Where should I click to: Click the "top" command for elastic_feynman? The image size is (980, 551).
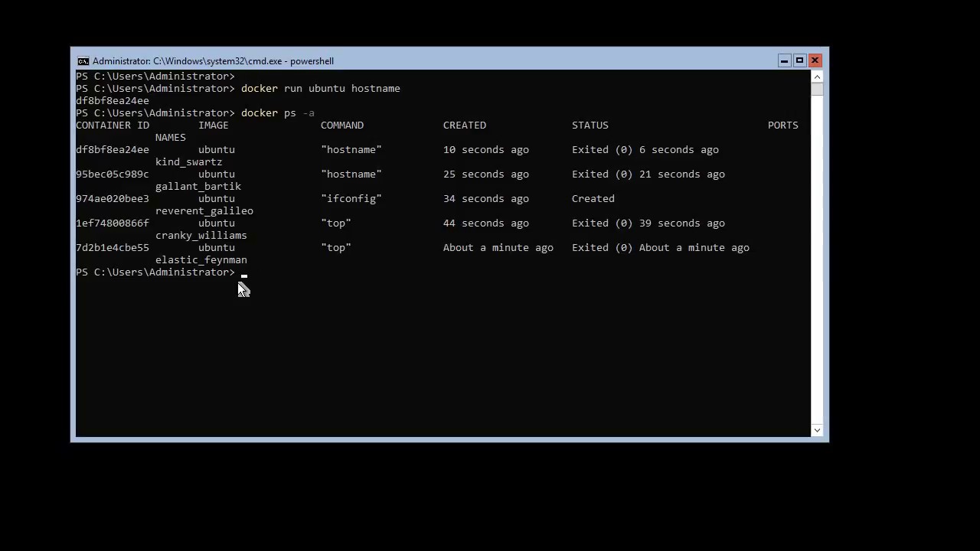coord(336,248)
